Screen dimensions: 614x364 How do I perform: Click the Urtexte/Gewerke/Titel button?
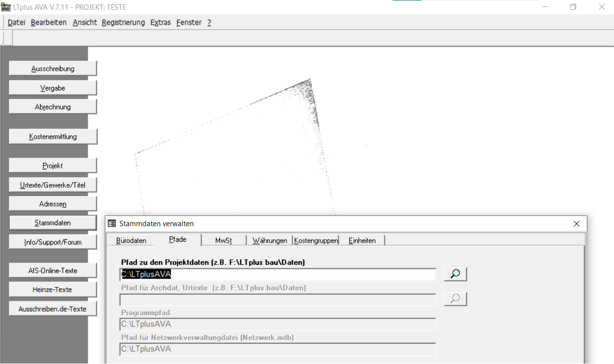click(x=53, y=185)
